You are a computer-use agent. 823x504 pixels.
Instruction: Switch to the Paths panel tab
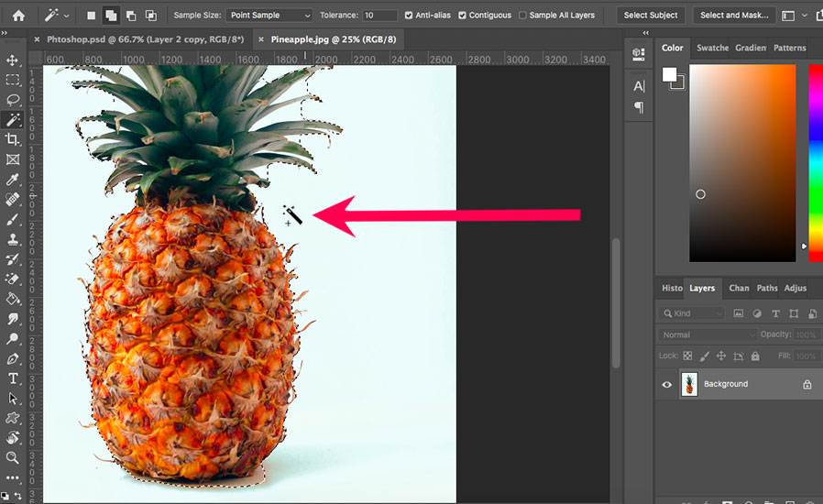click(767, 289)
